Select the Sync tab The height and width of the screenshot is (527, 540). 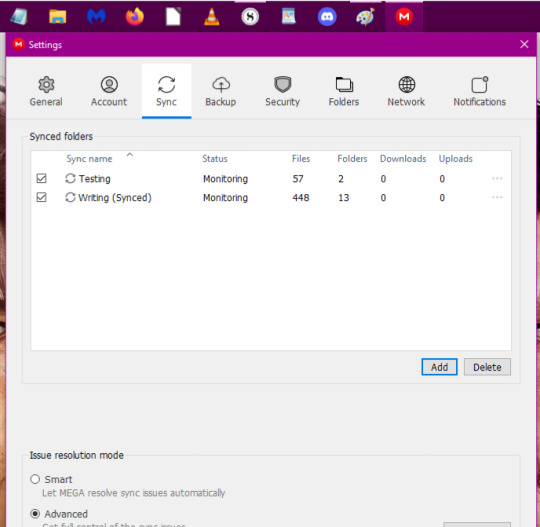(166, 92)
